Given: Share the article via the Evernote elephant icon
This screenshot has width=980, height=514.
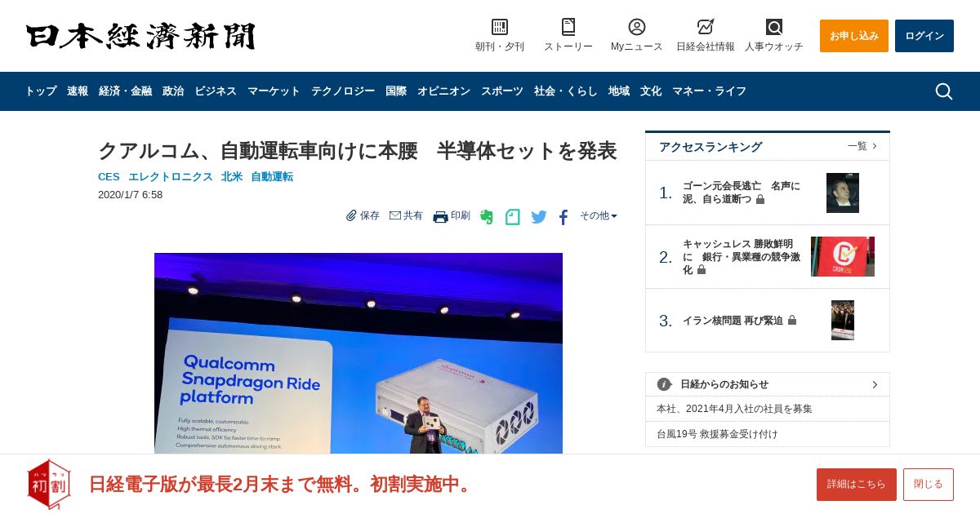Looking at the screenshot, I should (x=487, y=217).
